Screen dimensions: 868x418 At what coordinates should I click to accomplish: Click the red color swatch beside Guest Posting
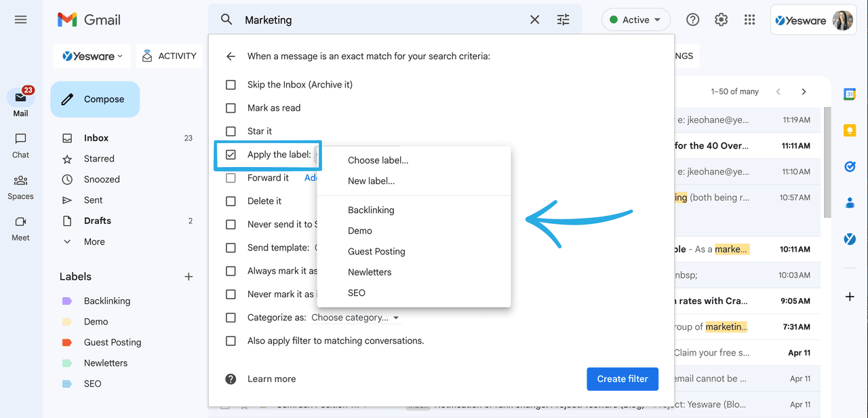(x=67, y=342)
